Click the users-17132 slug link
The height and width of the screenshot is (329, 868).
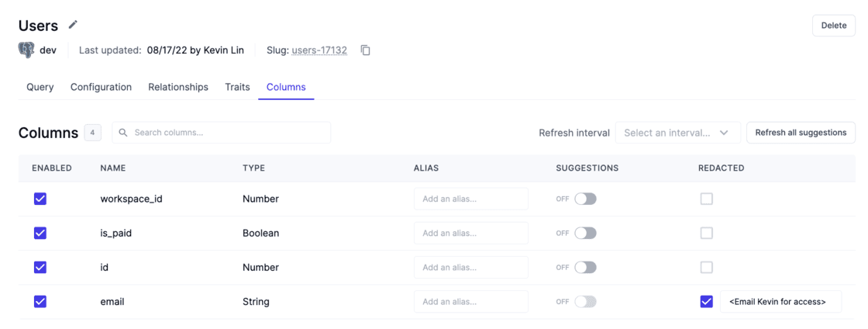(x=319, y=50)
